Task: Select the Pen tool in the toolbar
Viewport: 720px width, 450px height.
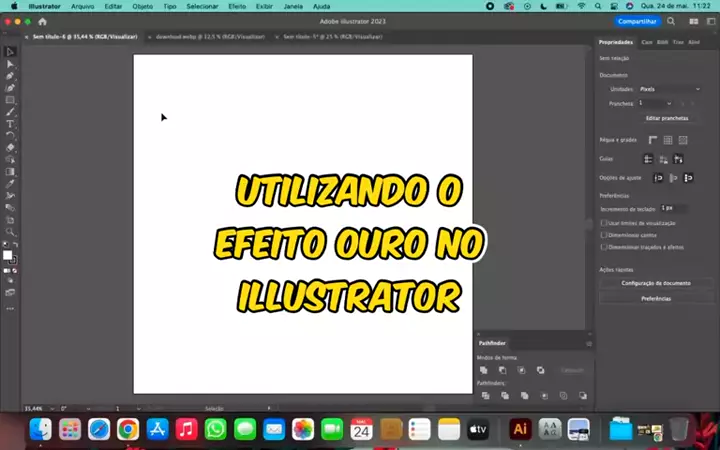Action: (x=10, y=76)
